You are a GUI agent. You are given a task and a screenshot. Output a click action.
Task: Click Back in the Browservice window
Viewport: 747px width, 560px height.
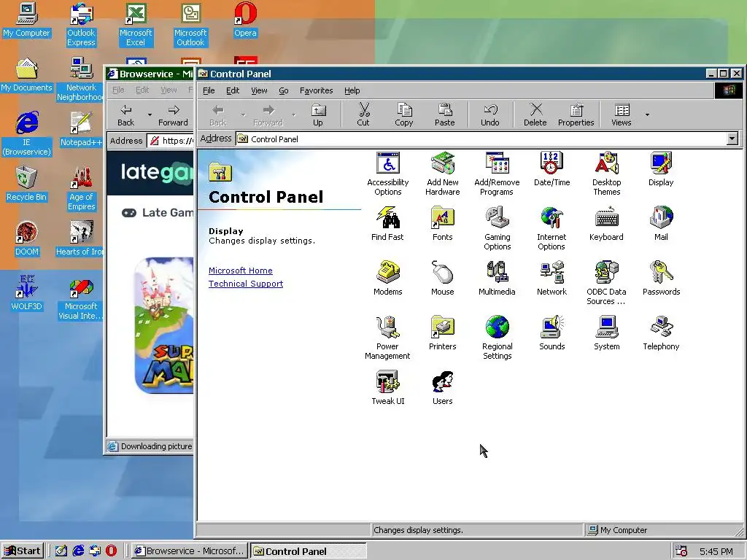[x=125, y=115]
